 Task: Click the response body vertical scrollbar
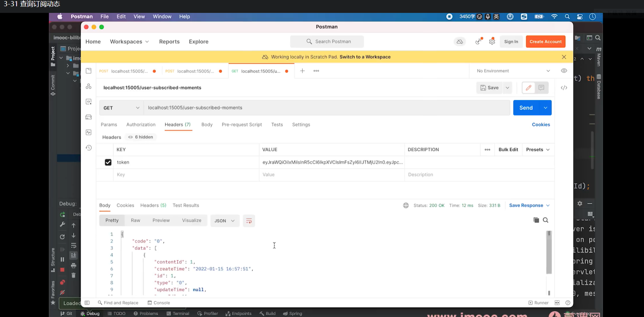click(x=549, y=253)
